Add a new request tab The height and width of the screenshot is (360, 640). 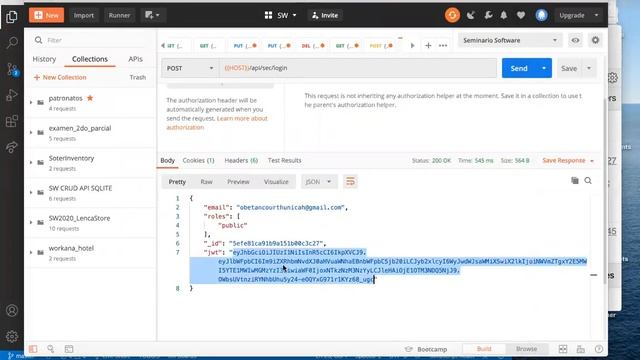click(428, 45)
